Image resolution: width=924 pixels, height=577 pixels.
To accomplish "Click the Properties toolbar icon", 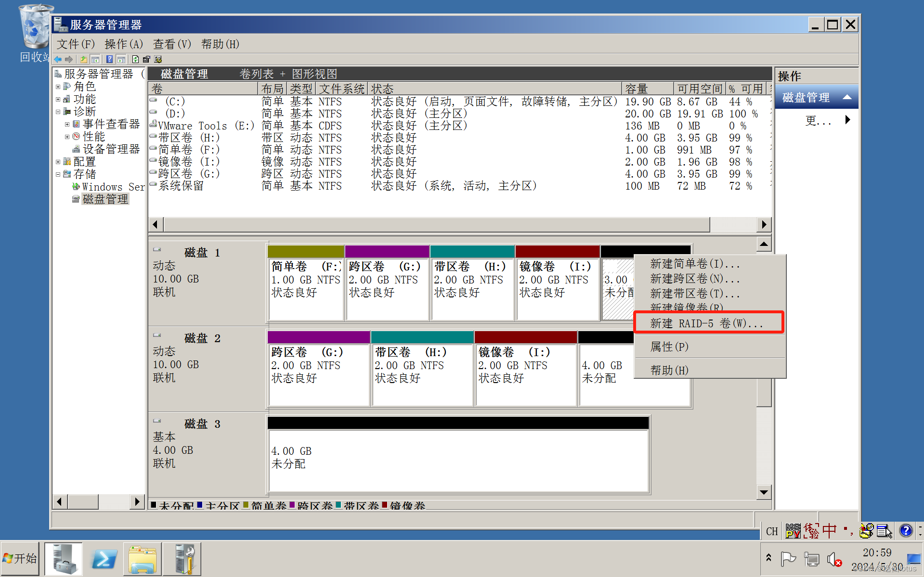I will (146, 59).
